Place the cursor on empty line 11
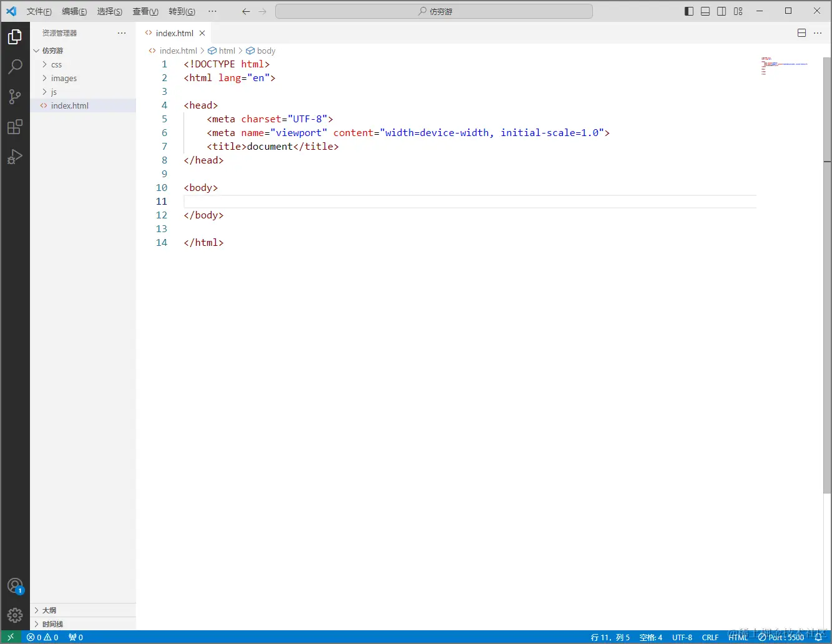The image size is (832, 644). click(470, 201)
